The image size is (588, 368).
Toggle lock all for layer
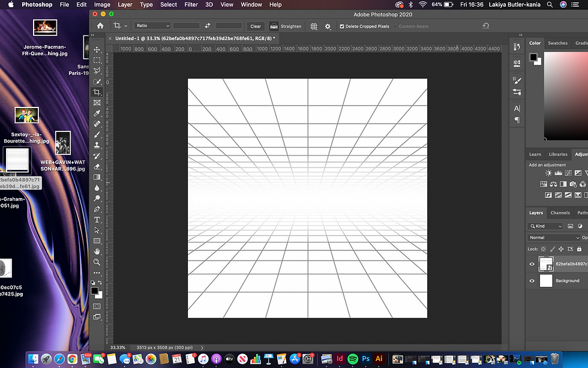click(x=580, y=249)
